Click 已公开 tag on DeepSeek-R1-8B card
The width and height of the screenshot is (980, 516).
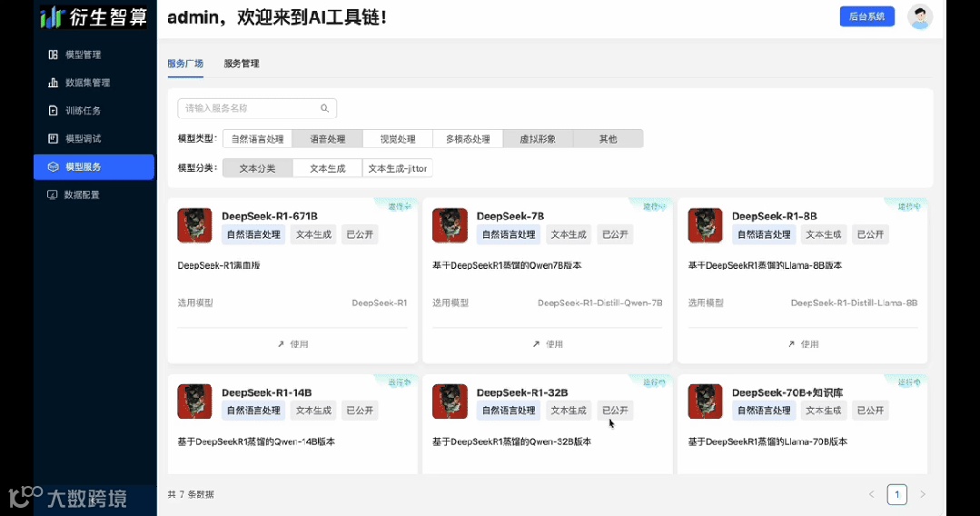(x=870, y=234)
